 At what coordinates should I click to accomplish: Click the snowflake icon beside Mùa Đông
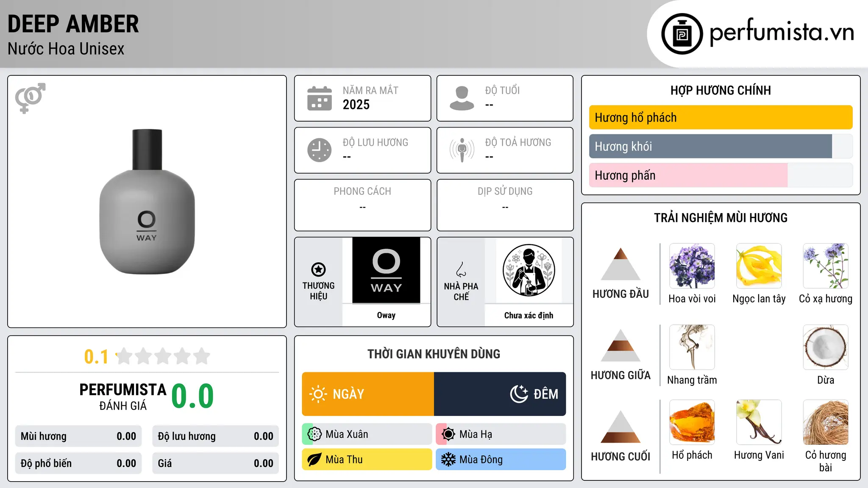click(448, 460)
